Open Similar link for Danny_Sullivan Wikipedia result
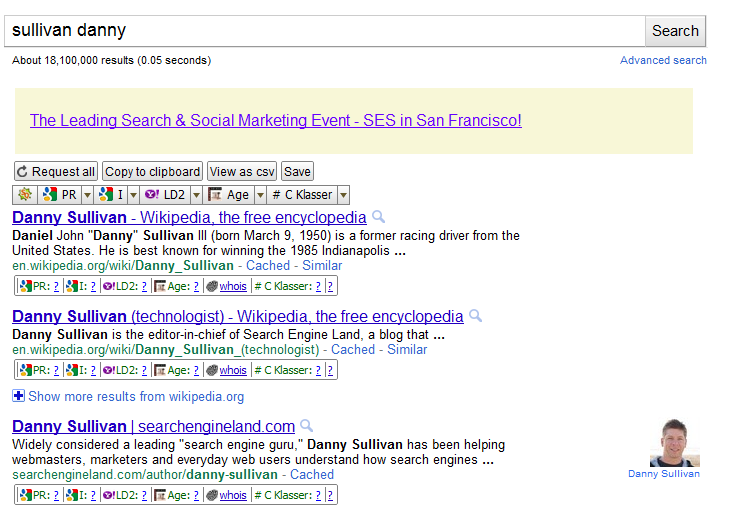 click(322, 266)
